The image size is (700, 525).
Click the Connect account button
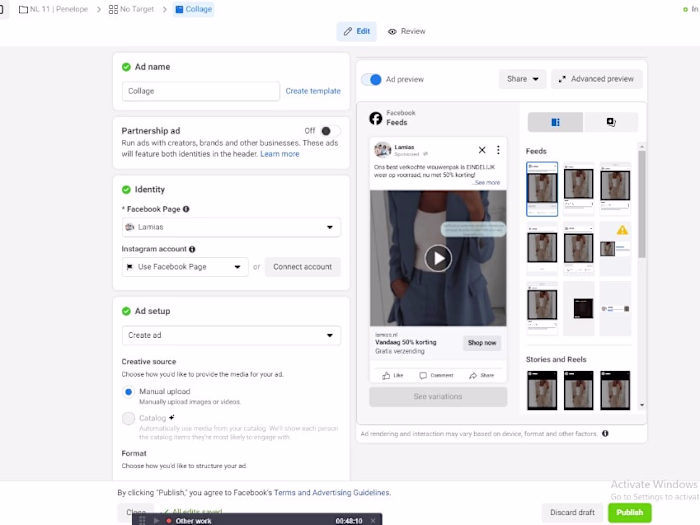tap(302, 267)
